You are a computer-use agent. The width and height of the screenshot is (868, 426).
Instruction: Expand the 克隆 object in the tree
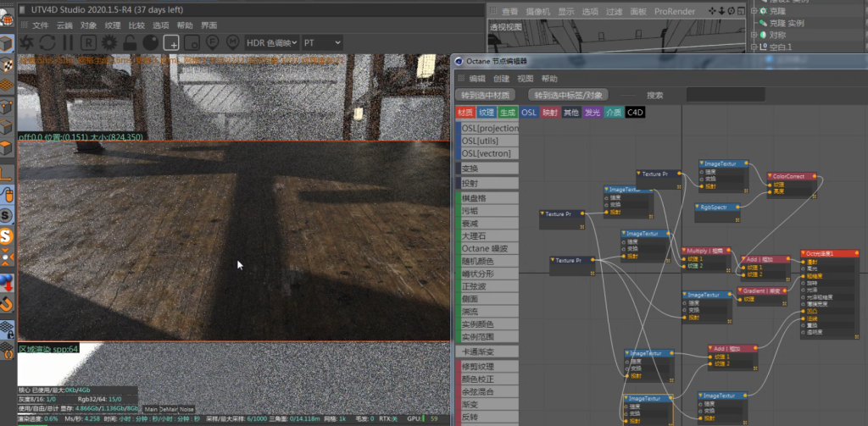pyautogui.click(x=754, y=11)
